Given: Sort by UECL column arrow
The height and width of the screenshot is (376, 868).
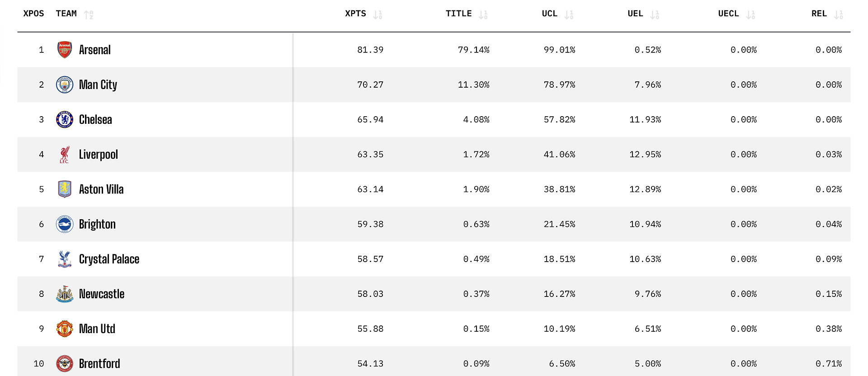Looking at the screenshot, I should [750, 14].
